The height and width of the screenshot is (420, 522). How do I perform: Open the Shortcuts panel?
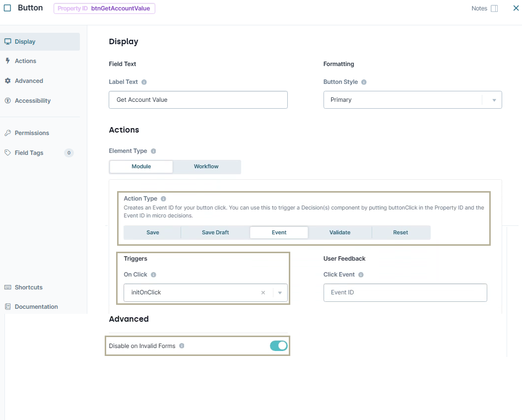click(x=29, y=287)
